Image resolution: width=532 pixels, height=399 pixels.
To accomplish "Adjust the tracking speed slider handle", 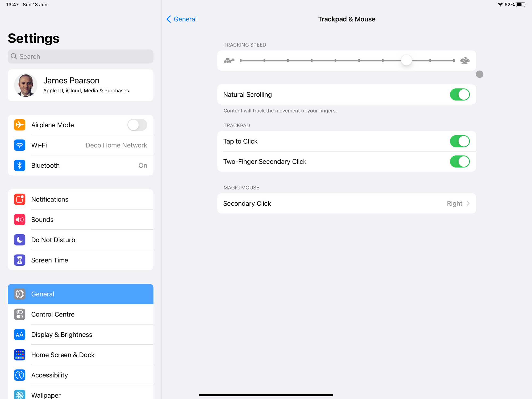I will click(x=406, y=60).
